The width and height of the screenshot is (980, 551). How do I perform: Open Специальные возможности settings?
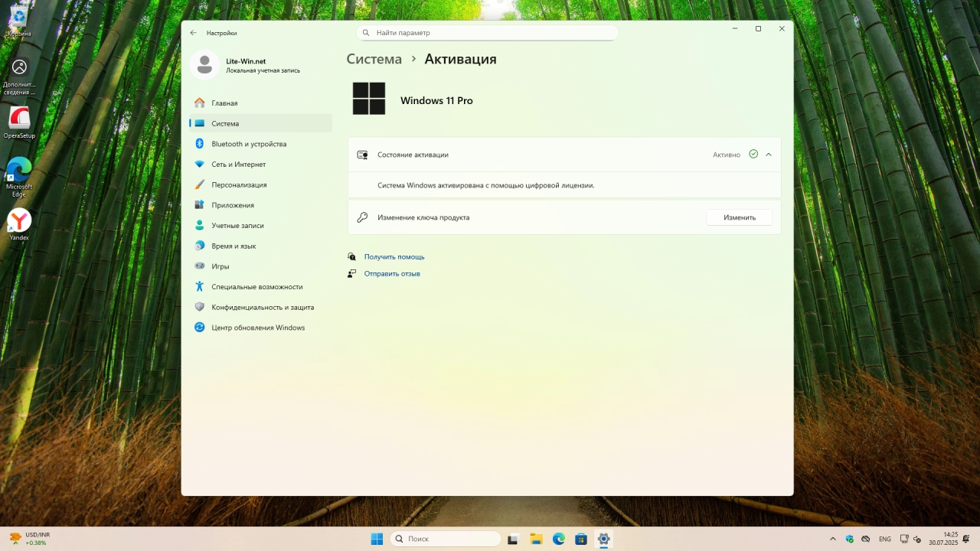(x=260, y=287)
